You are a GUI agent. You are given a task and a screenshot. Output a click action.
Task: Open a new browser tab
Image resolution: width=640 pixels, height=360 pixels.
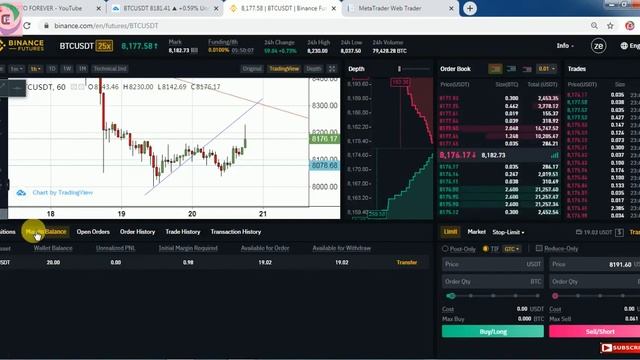[470, 8]
